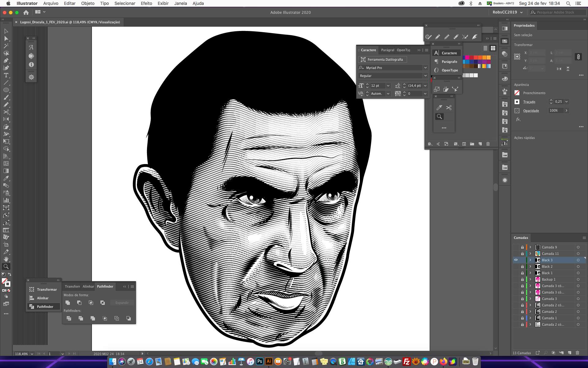The height and width of the screenshot is (368, 588).
Task: Unlock the Backup 1 layer
Action: tap(522, 279)
